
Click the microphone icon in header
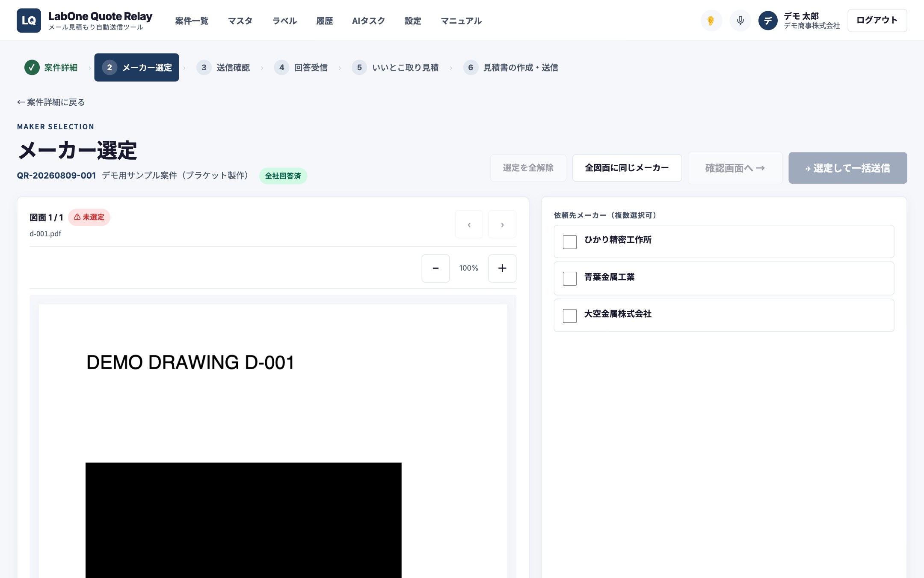pos(740,21)
